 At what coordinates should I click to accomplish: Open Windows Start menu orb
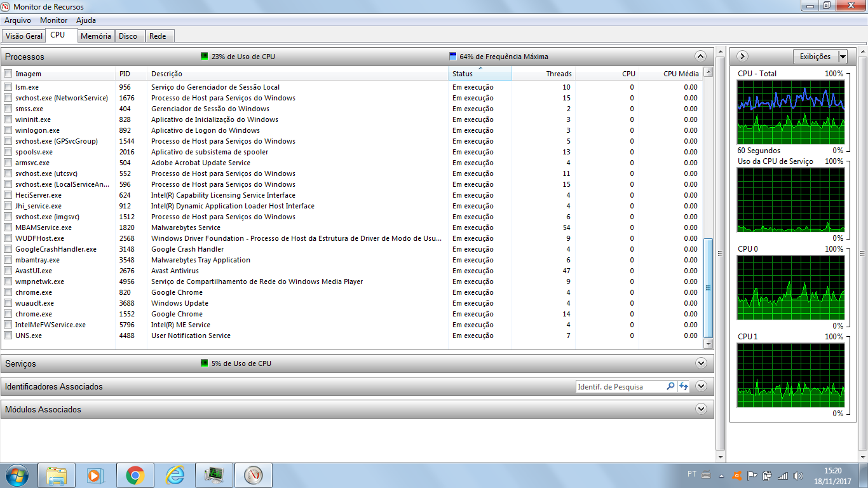coord(17,475)
